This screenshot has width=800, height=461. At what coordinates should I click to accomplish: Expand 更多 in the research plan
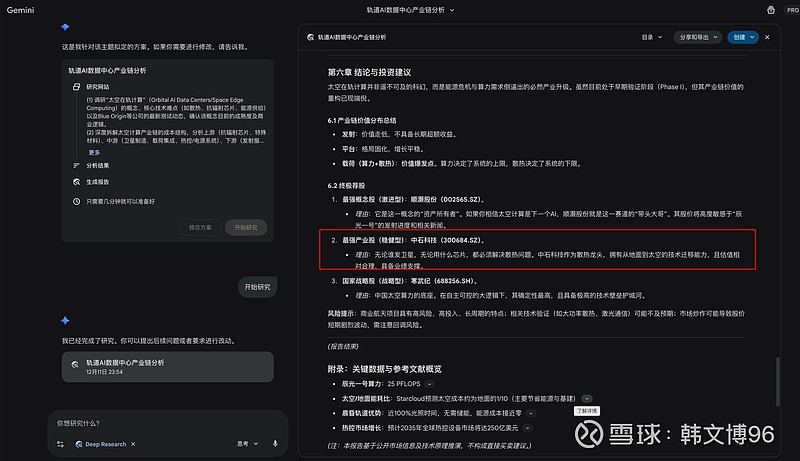(x=94, y=152)
